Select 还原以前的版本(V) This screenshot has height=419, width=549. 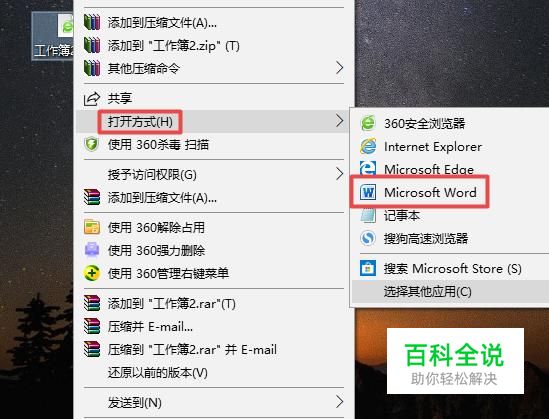click(214, 372)
